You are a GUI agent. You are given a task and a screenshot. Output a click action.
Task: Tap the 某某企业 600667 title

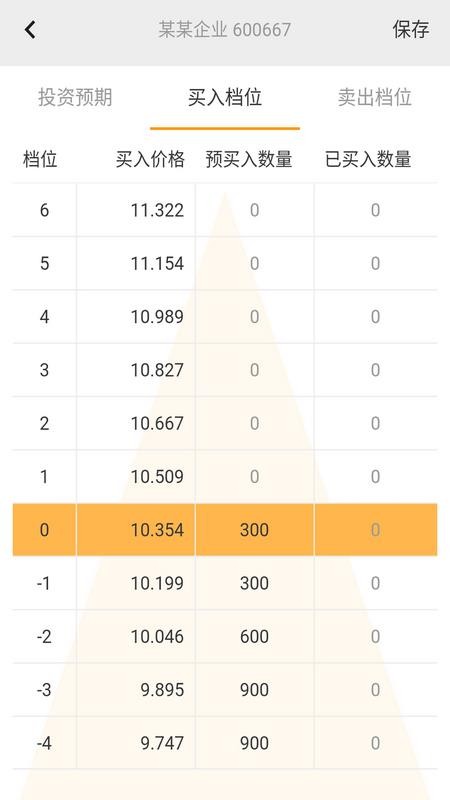click(x=224, y=30)
